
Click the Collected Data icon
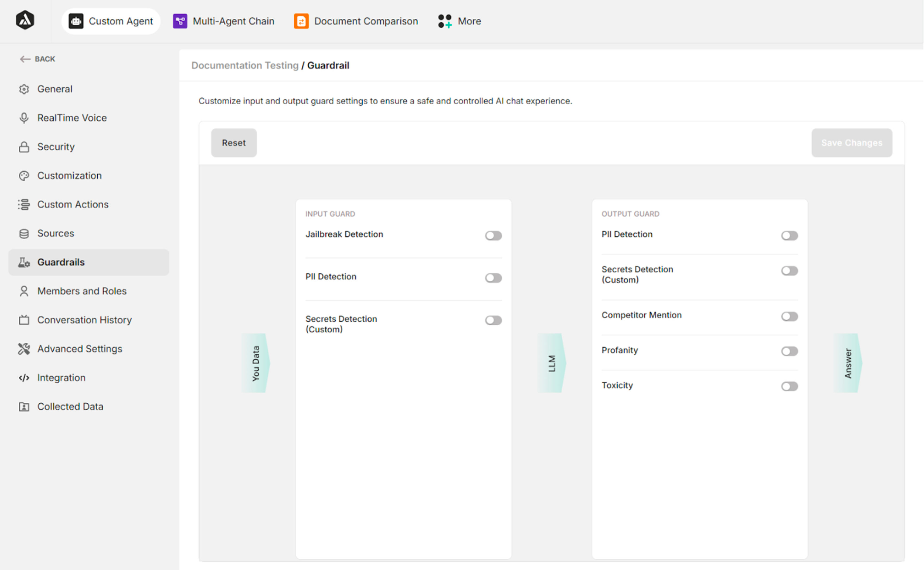(24, 407)
